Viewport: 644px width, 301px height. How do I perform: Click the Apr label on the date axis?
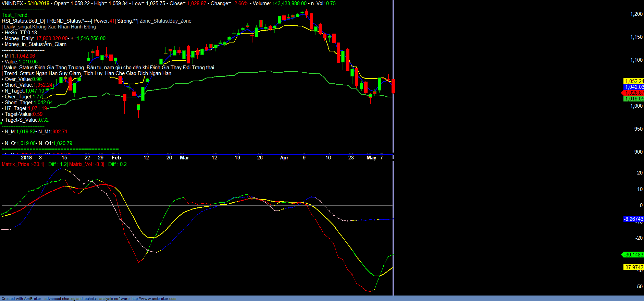click(x=284, y=158)
